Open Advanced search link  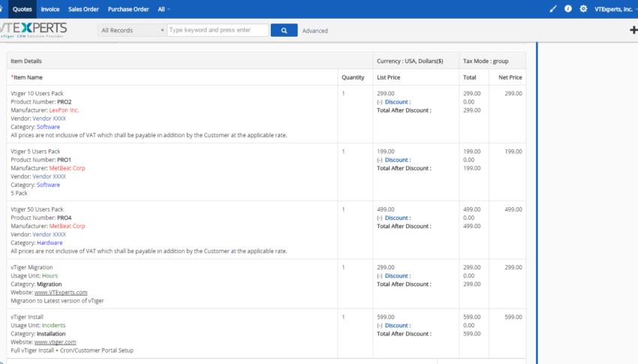[315, 31]
